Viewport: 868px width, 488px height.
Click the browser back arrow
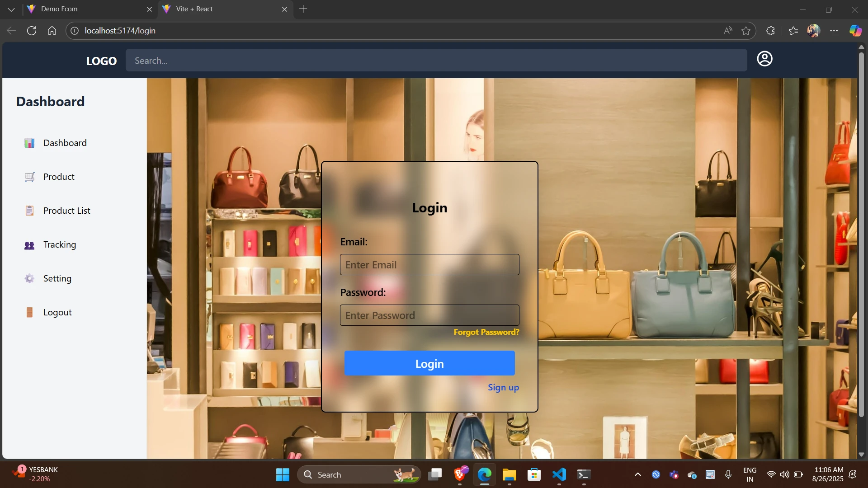[x=11, y=31]
